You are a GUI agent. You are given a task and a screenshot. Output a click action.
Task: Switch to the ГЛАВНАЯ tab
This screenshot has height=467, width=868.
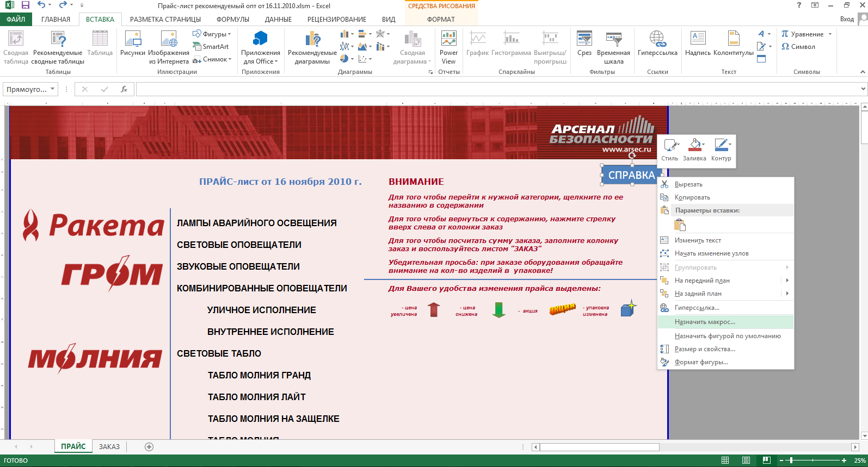pyautogui.click(x=56, y=19)
